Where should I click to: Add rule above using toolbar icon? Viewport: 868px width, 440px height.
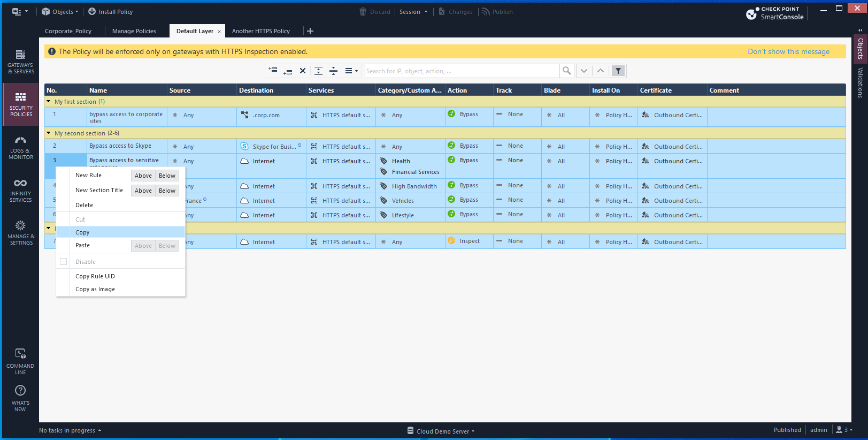(273, 70)
